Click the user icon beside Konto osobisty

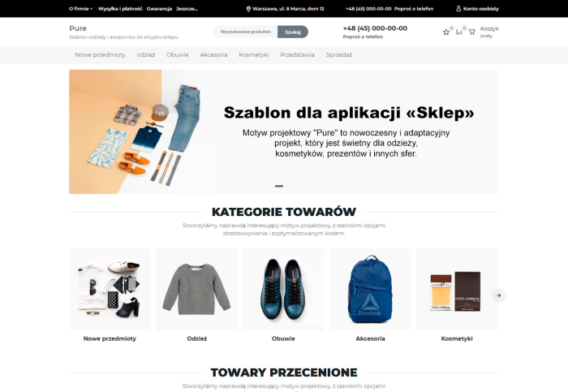pyautogui.click(x=458, y=9)
